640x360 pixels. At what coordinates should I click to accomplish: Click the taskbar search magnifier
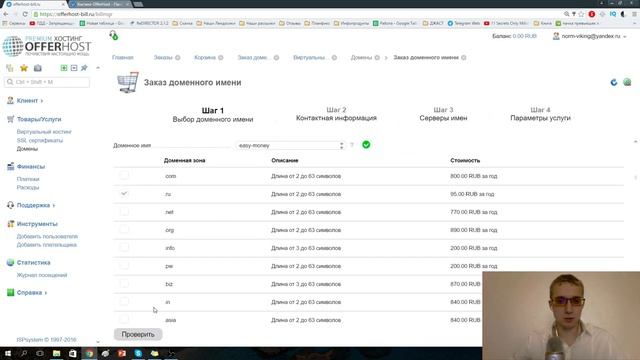[x=24, y=353]
